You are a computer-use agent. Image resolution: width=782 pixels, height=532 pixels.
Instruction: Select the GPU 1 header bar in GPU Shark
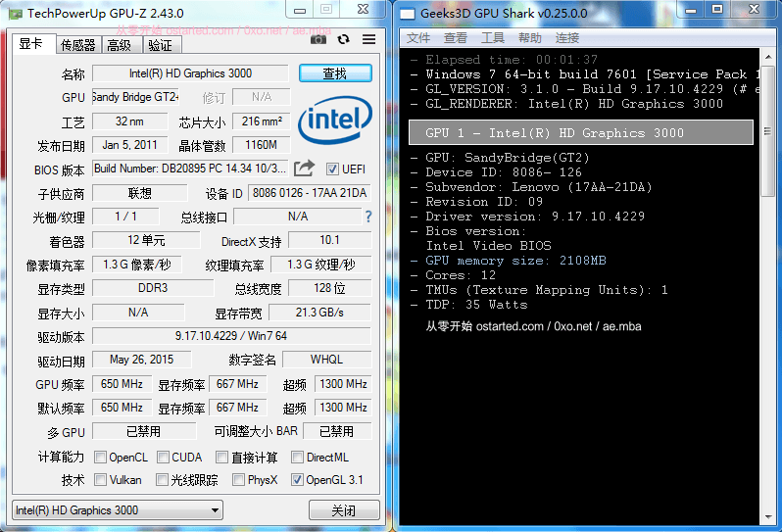580,132
